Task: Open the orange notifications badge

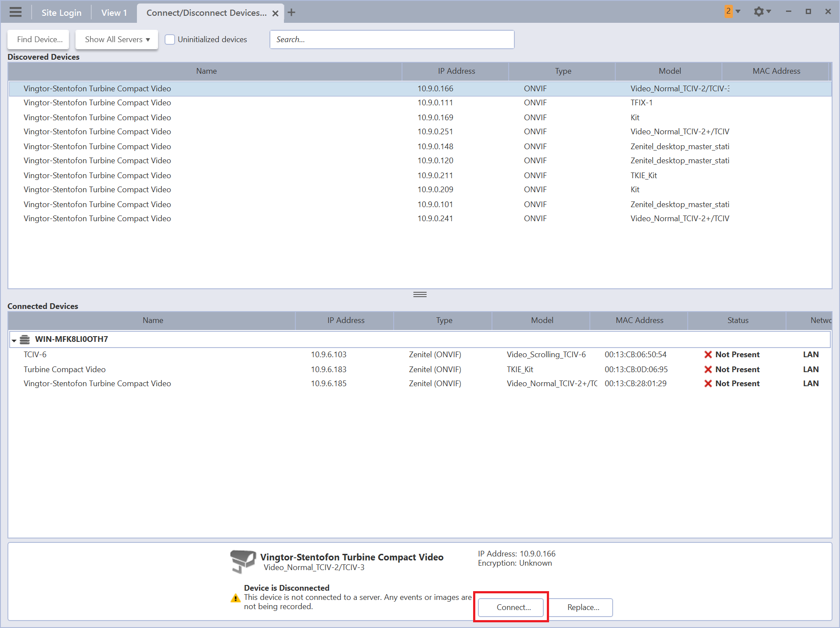Action: [x=729, y=11]
